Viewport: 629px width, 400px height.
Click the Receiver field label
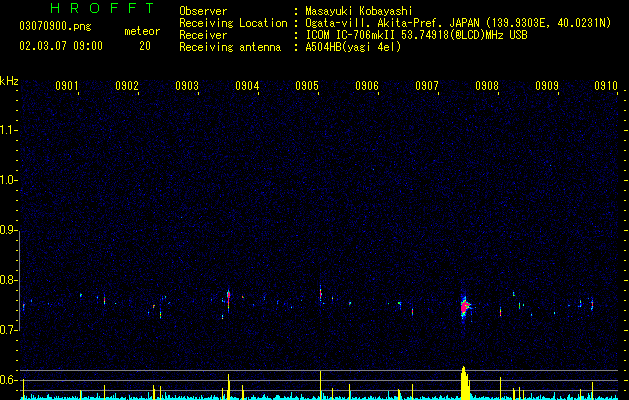point(203,35)
